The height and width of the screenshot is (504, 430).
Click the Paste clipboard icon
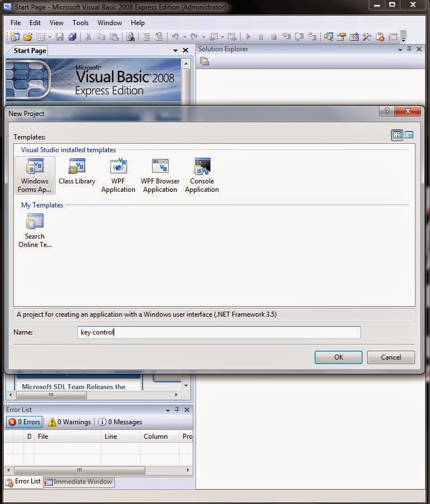114,37
